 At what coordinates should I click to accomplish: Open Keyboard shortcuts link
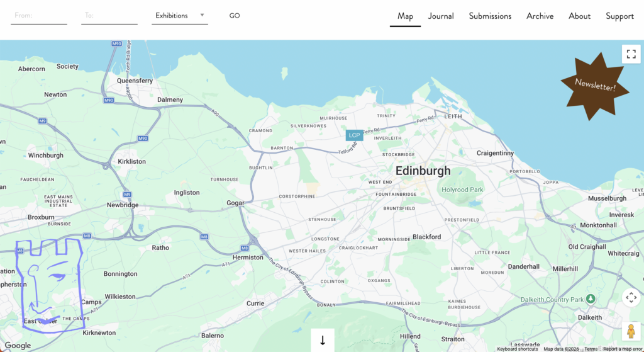(517, 349)
